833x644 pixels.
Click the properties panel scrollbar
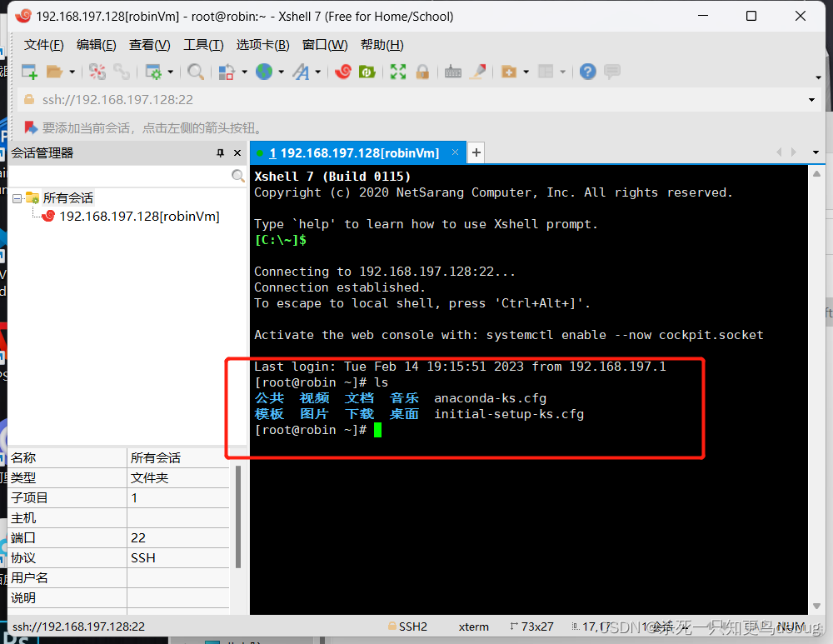coord(238,517)
